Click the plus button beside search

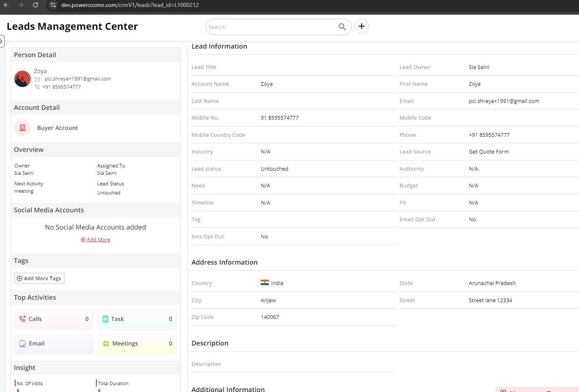(361, 27)
